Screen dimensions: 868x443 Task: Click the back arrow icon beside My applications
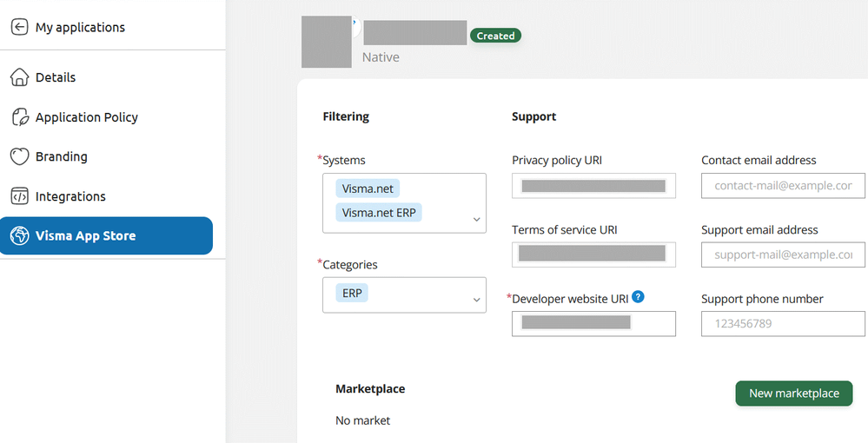coord(19,27)
